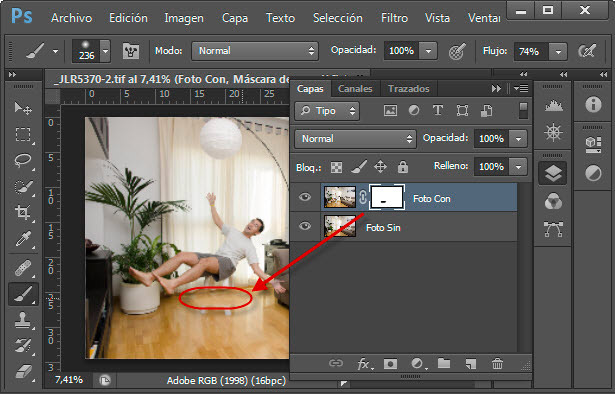Add a layer mask
This screenshot has width=615, height=394.
pyautogui.click(x=390, y=364)
